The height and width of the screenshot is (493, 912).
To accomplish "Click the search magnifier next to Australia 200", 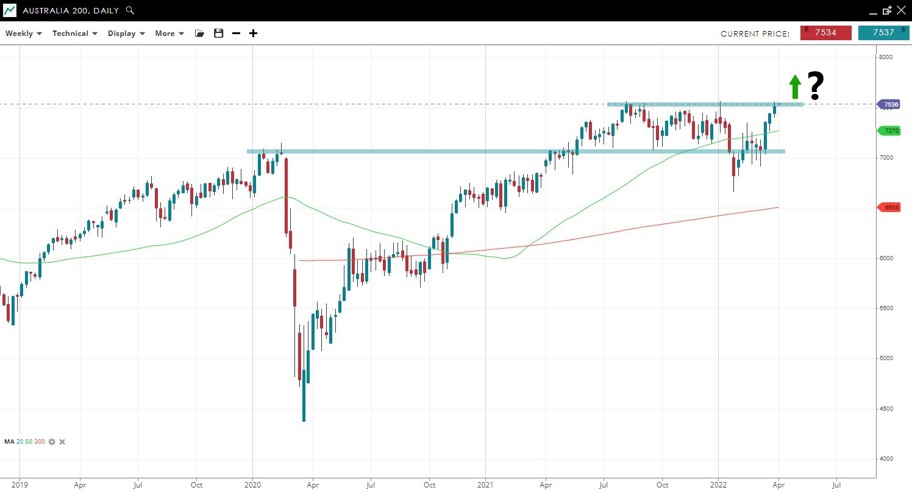I will tap(130, 10).
